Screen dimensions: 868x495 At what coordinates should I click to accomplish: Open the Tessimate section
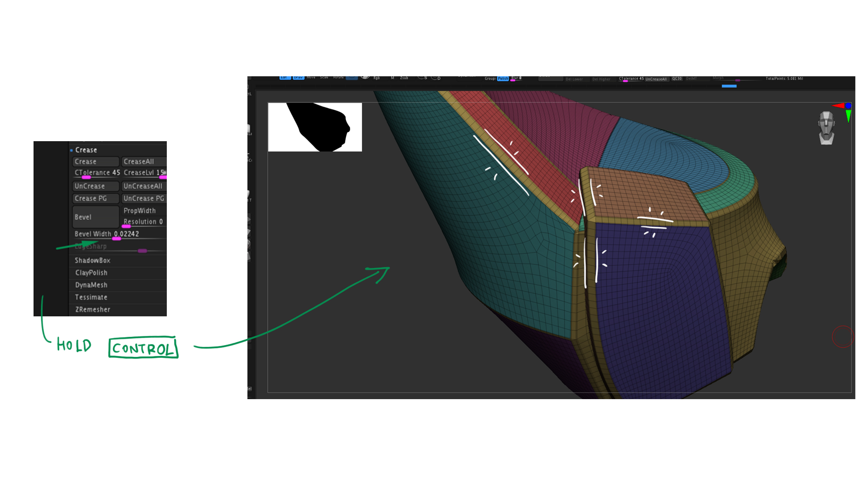point(91,297)
